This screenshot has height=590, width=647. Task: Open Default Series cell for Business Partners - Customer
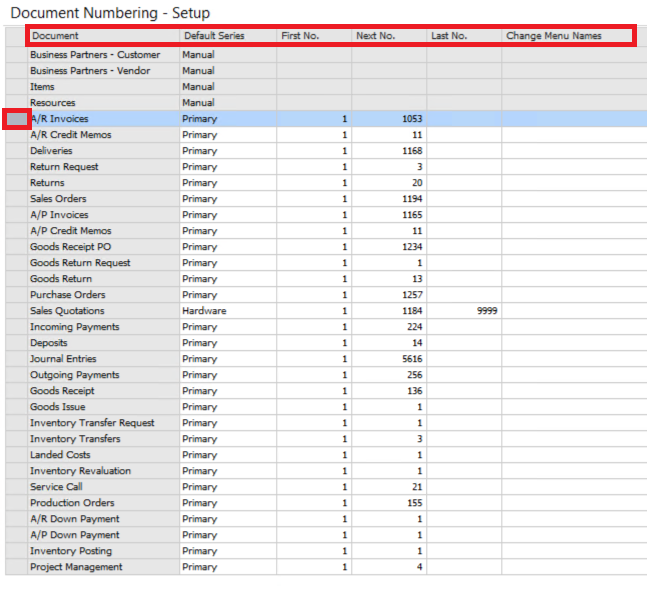coord(198,55)
